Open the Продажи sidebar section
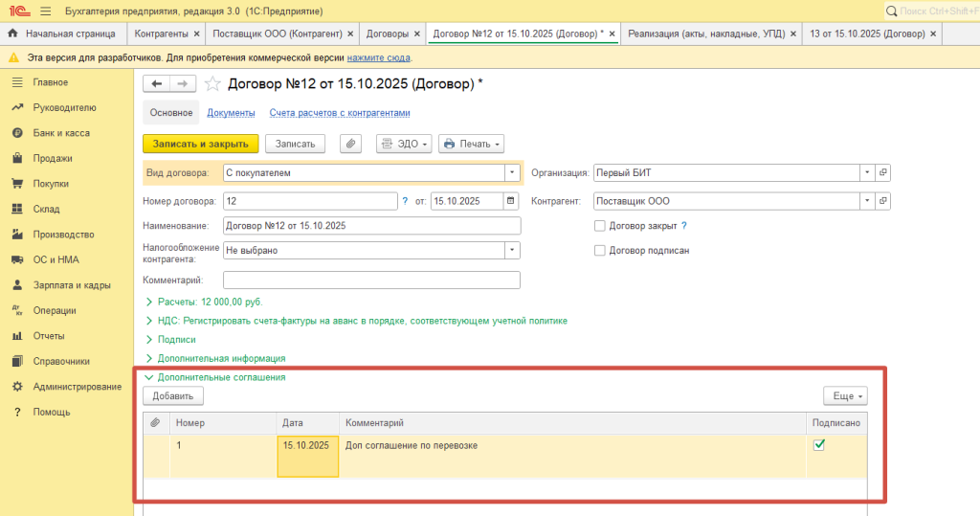Screen dimensions: 980x516 [x=52, y=158]
